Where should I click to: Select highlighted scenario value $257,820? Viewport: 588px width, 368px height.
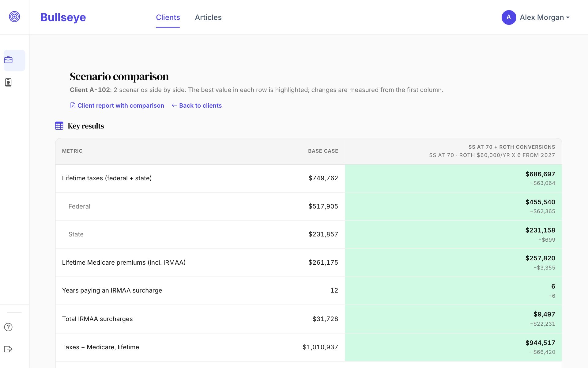pos(540,258)
